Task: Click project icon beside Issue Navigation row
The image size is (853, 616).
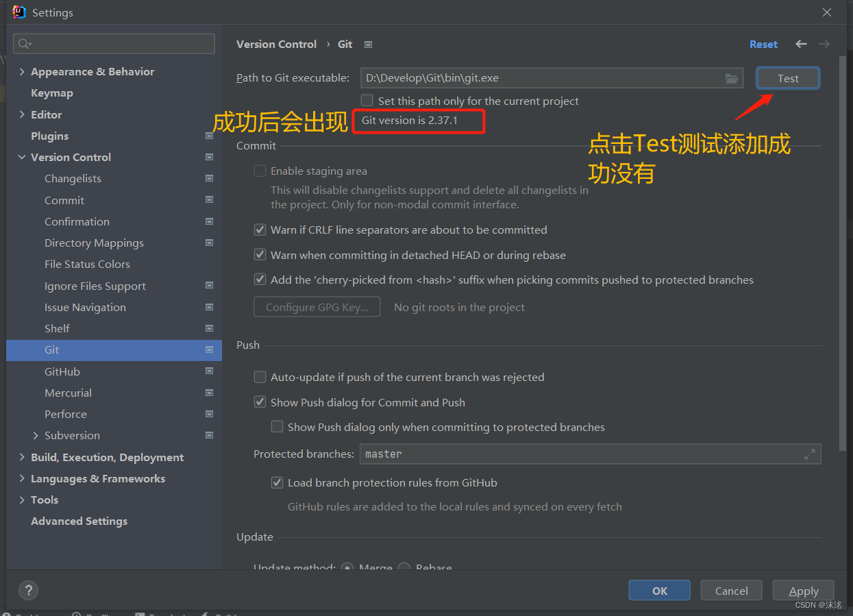Action: pyautogui.click(x=209, y=307)
